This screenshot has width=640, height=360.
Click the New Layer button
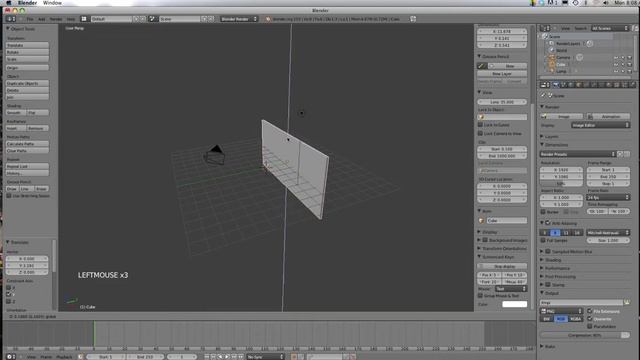(502, 74)
